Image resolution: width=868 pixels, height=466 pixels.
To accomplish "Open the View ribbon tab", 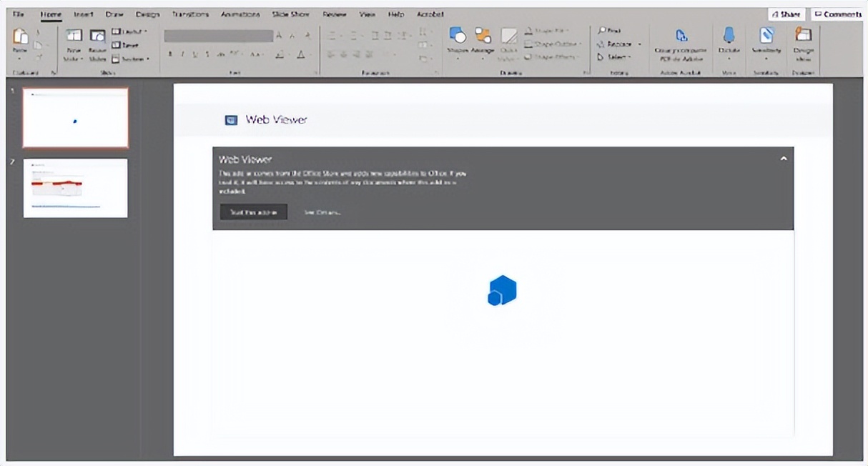I will (x=368, y=14).
